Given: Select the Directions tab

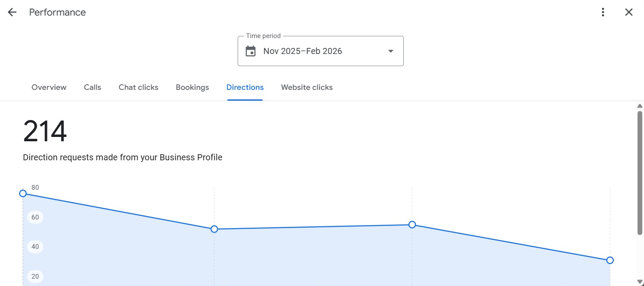Looking at the screenshot, I should 245,87.
